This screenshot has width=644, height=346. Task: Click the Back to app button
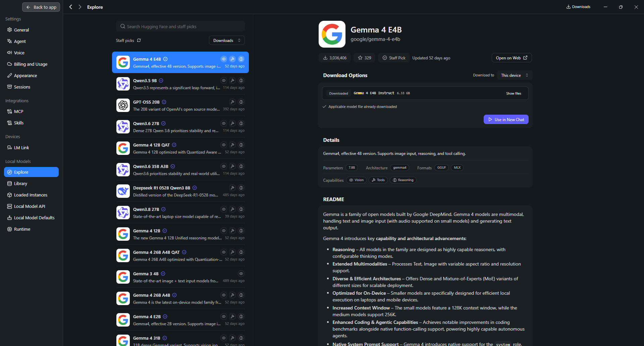(x=41, y=7)
